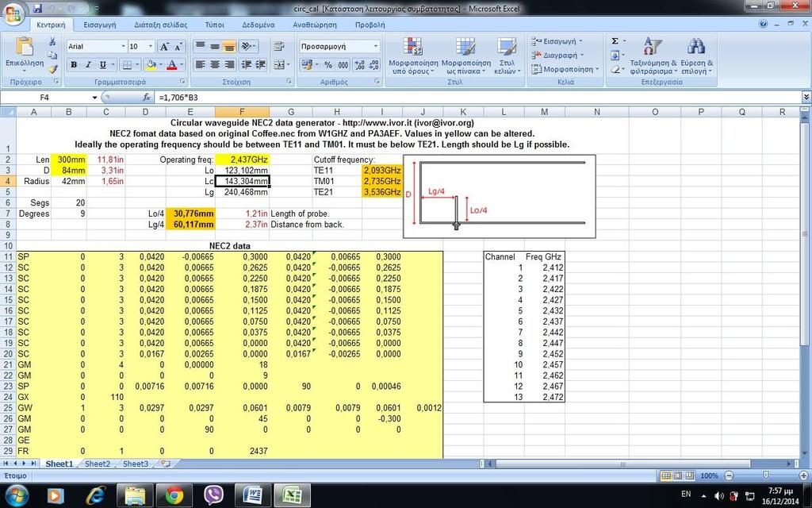Toggle the highlighted bottom alignment button
812x508 pixels.
point(229,46)
